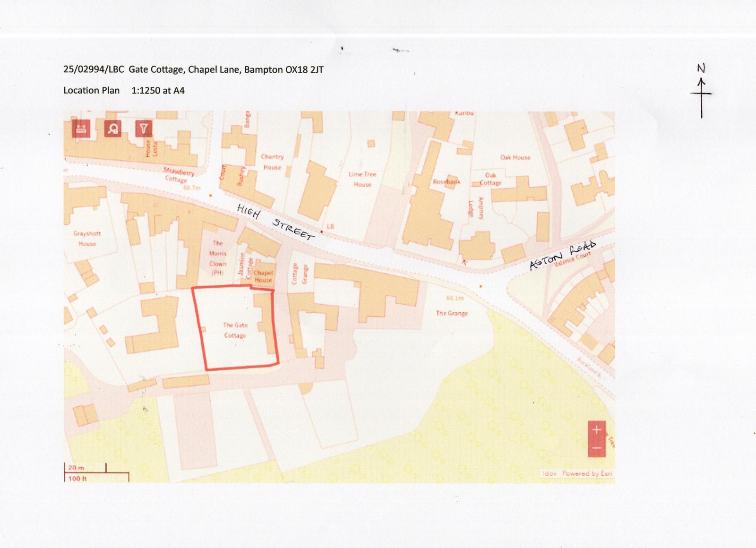756x548 pixels.
Task: Click the Grayshott House label
Action: 87,239
